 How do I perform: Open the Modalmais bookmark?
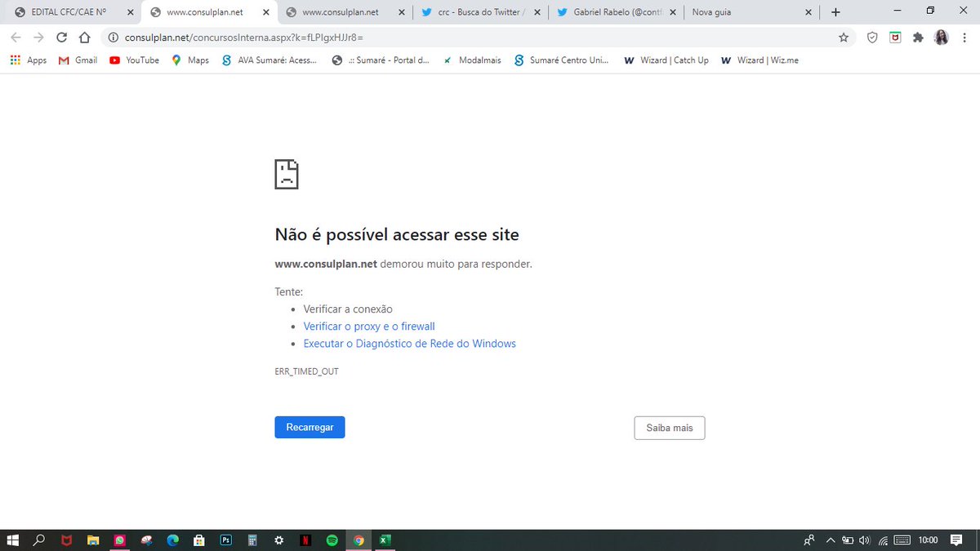tap(472, 60)
